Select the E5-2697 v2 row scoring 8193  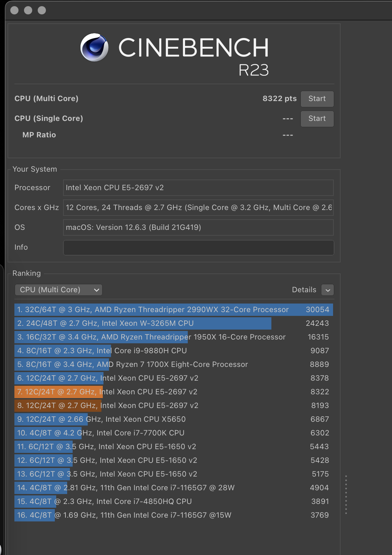point(174,406)
